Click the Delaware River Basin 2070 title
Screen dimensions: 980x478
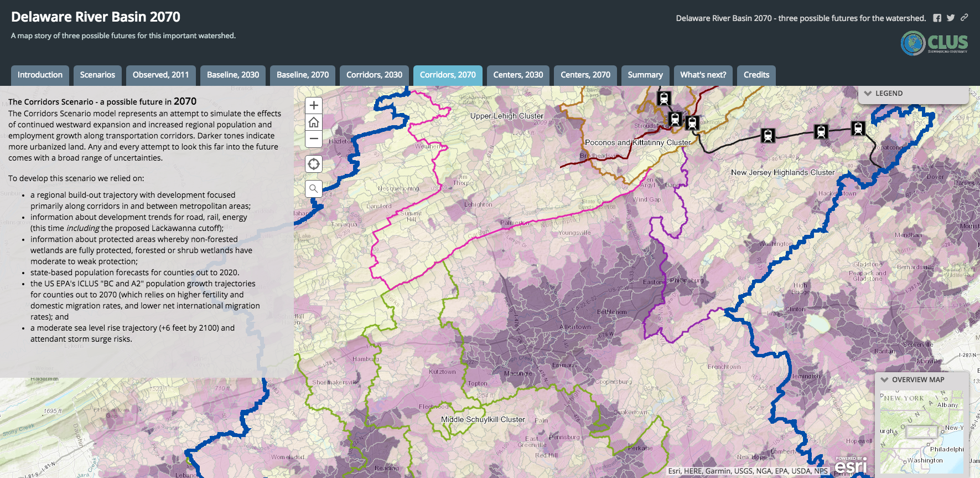(96, 17)
